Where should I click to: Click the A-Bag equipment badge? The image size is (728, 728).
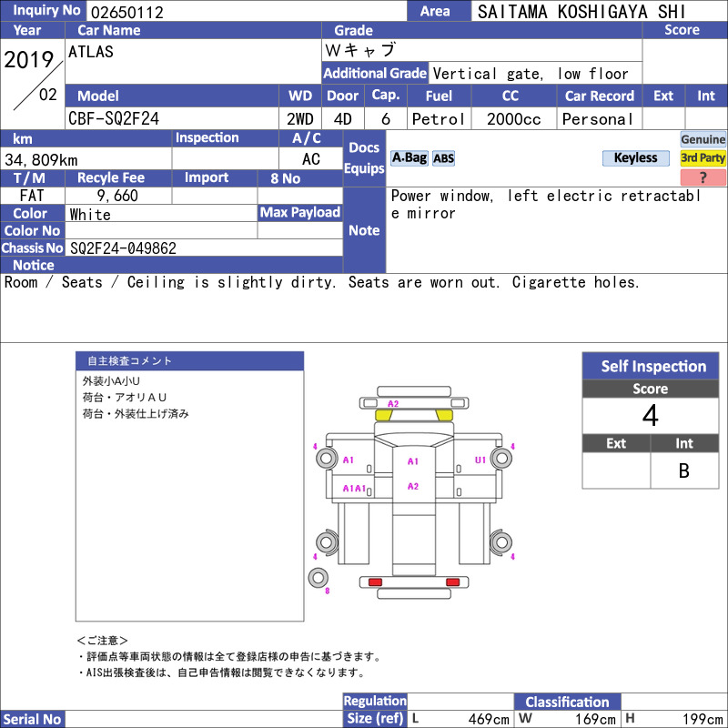409,157
